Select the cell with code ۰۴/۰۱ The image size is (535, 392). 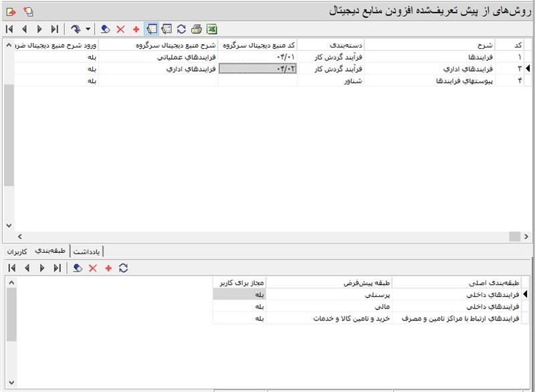tap(257, 58)
